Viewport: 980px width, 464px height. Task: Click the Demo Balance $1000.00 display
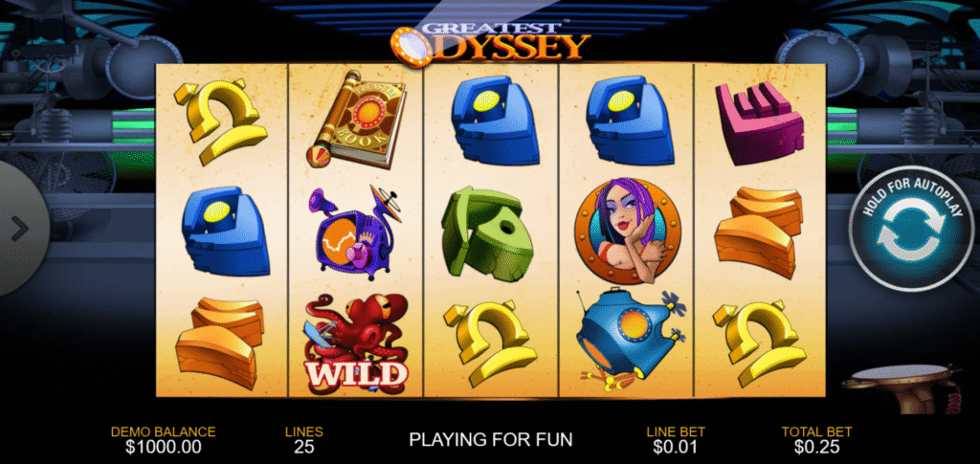point(163,440)
